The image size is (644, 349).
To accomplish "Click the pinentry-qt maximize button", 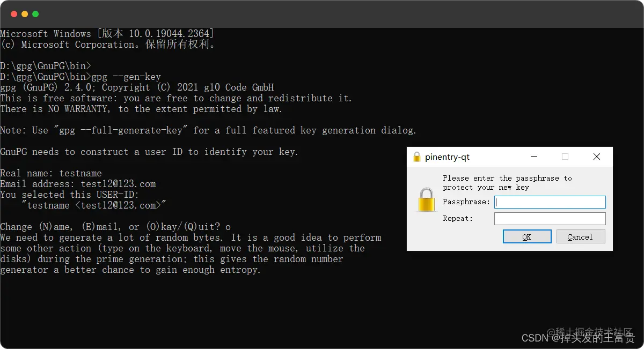I will 565,157.
